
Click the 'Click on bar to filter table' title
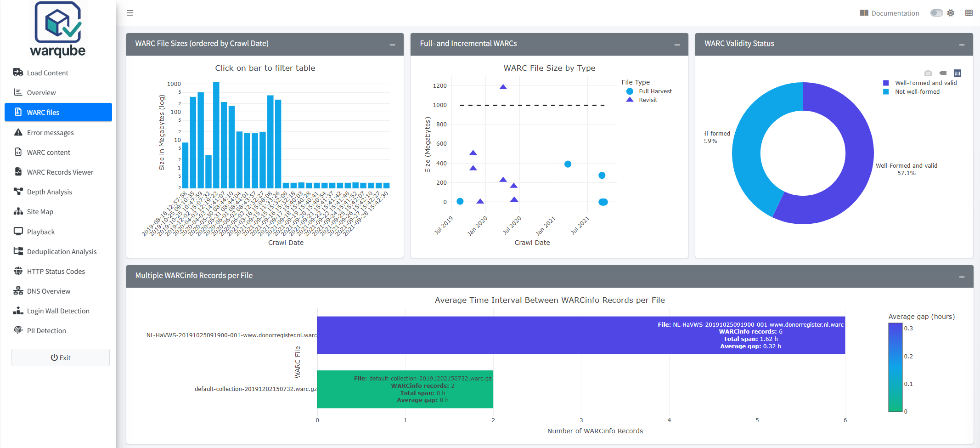pos(265,68)
